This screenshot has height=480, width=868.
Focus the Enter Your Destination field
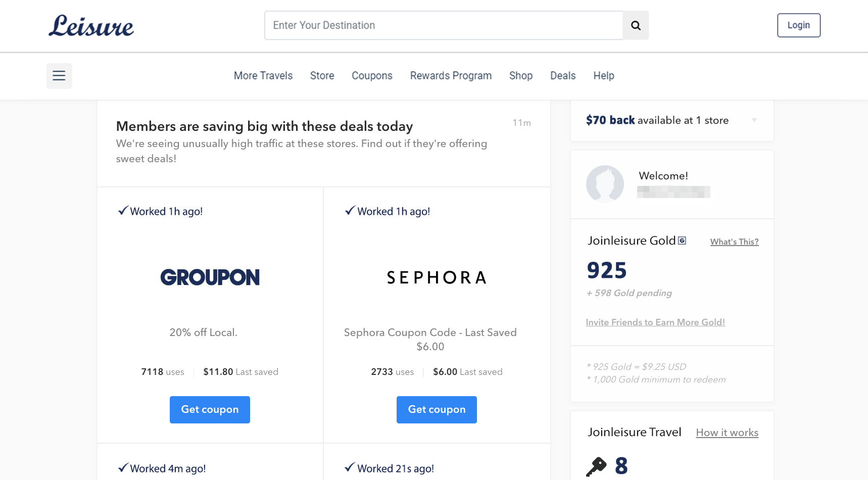click(x=444, y=25)
